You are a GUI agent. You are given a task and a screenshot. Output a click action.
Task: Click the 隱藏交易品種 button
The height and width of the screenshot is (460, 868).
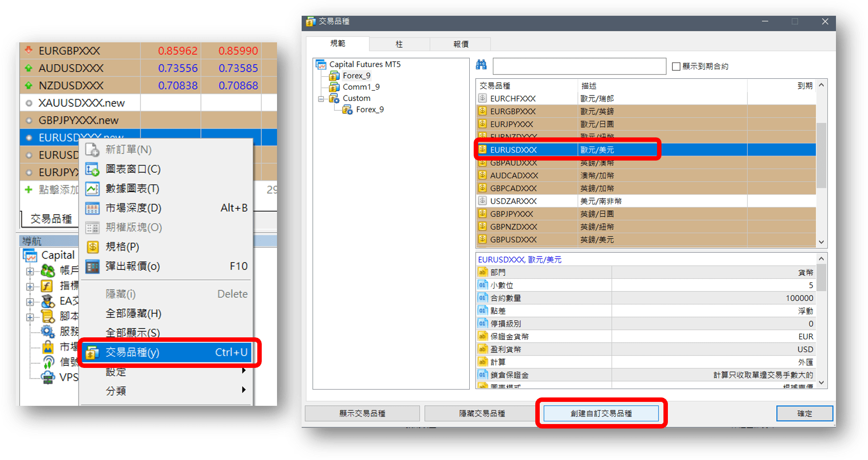[482, 413]
